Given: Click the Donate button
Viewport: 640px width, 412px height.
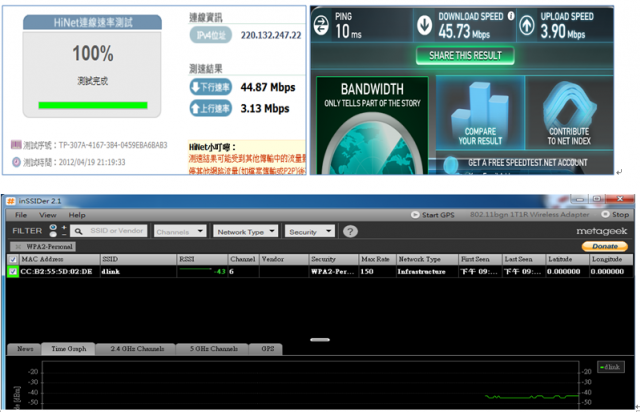Looking at the screenshot, I should pyautogui.click(x=604, y=246).
